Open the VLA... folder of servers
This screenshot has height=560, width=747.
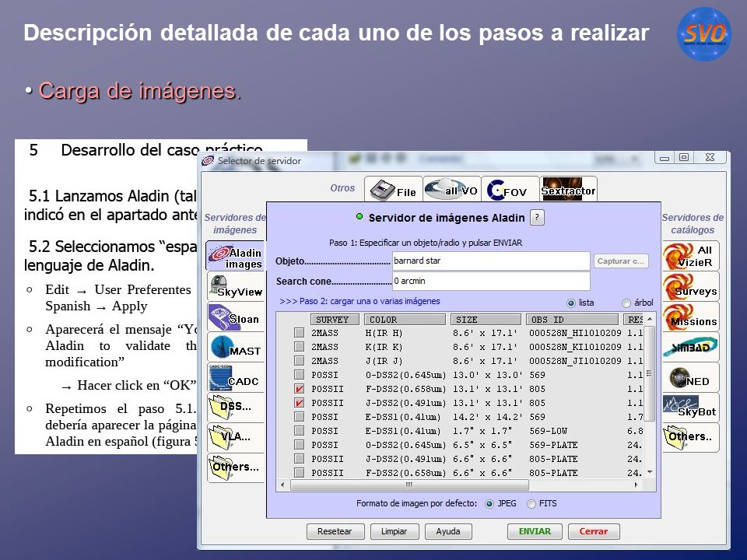click(x=237, y=438)
